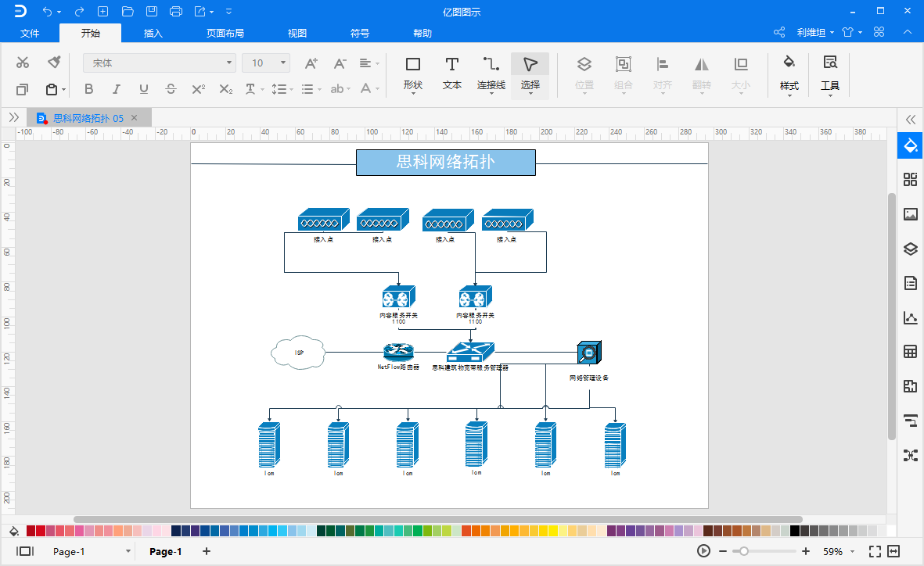The width and height of the screenshot is (924, 566).
Task: Open the bullet list dropdown
Action: click(311, 89)
